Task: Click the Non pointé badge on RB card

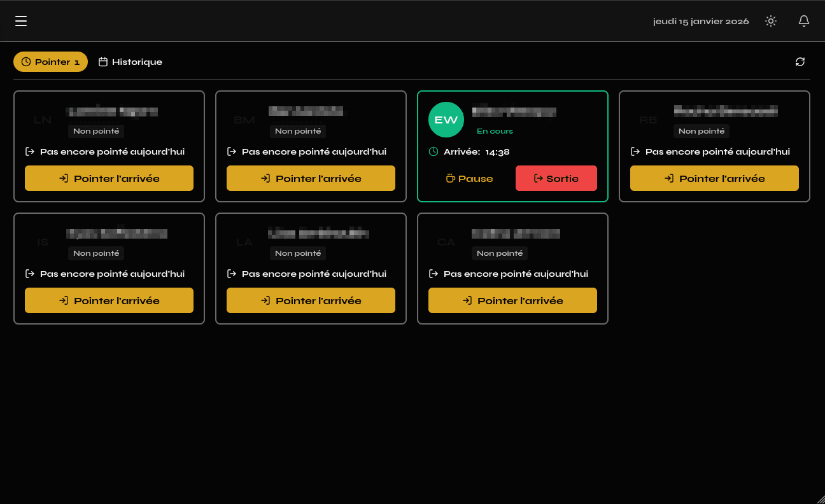Action: 702,131
